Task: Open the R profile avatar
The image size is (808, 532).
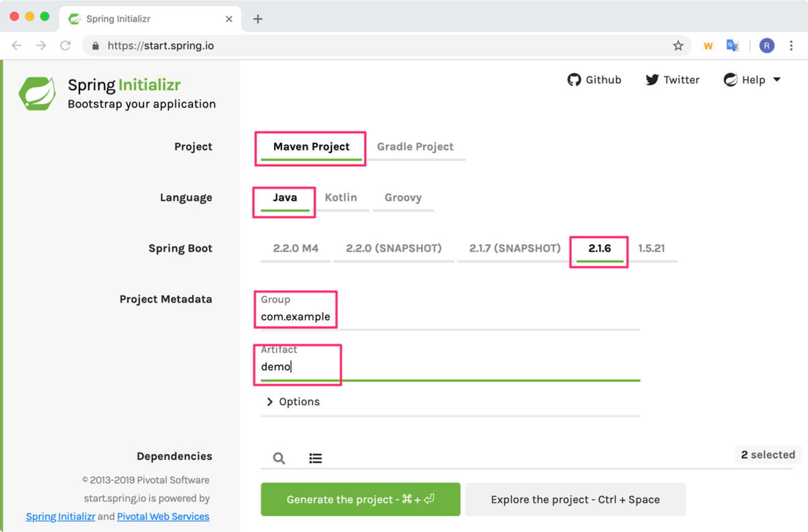Action: coord(767,45)
